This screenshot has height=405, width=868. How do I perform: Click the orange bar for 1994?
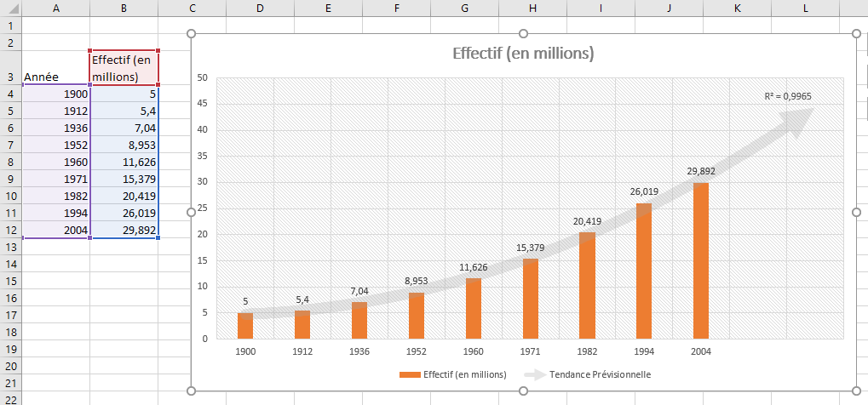click(644, 271)
